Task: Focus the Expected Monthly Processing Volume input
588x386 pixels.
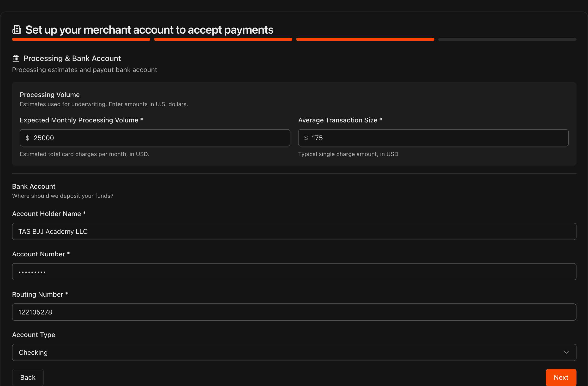Action: (x=155, y=138)
